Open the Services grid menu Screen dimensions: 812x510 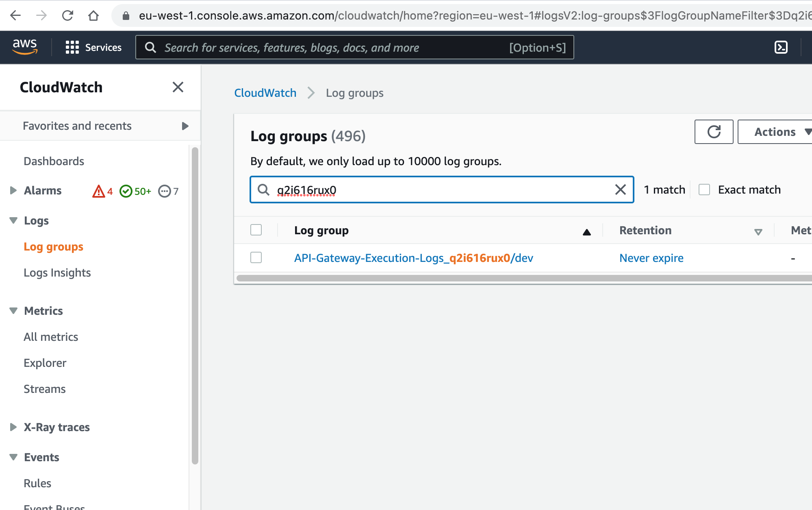(93, 48)
